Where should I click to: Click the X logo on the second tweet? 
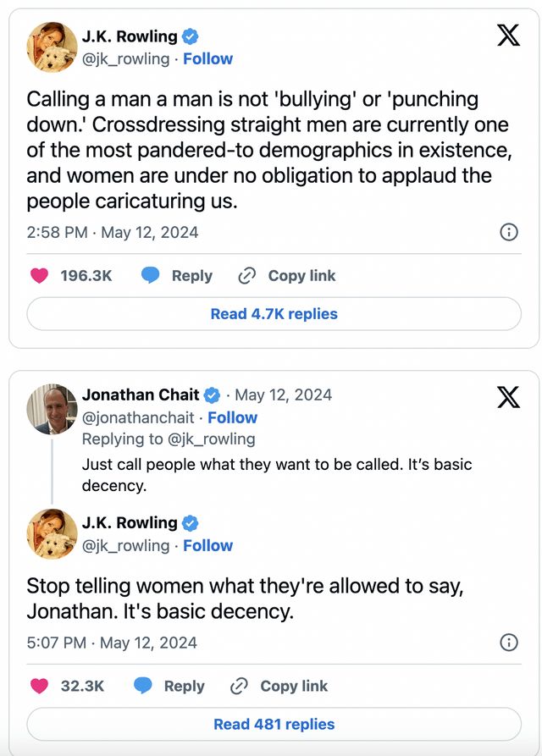point(508,397)
